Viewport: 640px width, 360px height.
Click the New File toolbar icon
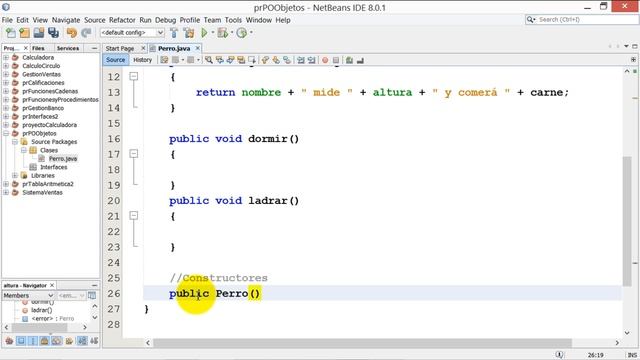tap(11, 33)
